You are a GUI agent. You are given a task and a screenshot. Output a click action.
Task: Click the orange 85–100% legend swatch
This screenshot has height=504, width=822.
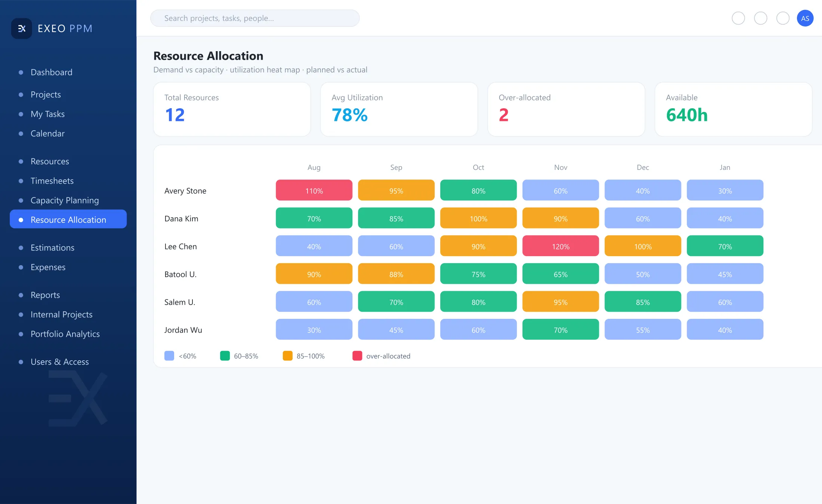[x=288, y=356]
